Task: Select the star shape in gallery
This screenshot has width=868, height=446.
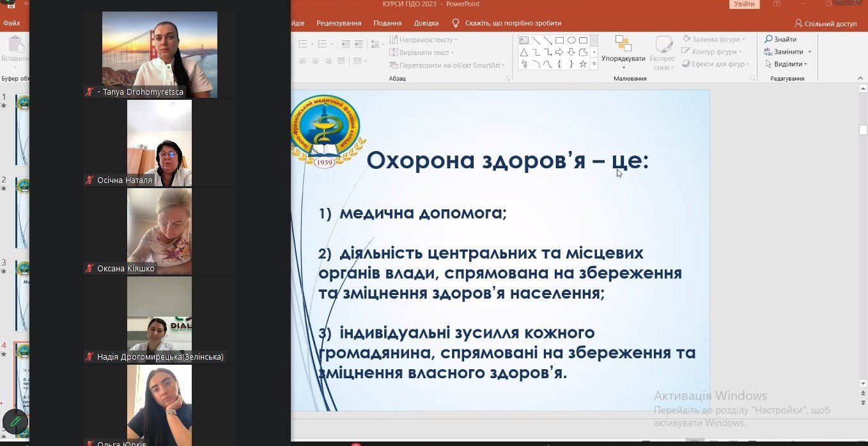Action: pyautogui.click(x=583, y=64)
